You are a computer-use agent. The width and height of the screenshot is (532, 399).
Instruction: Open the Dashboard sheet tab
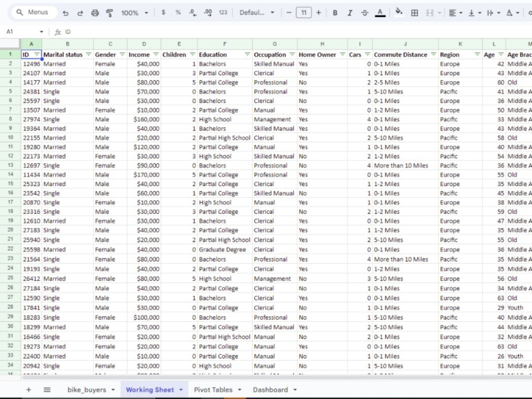coord(270,389)
